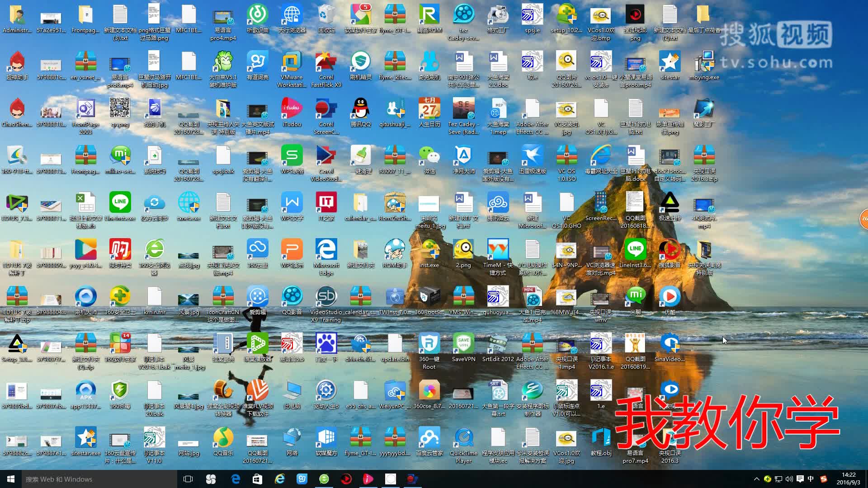The image size is (868, 488).
Task: Launch 有道词典 dictionary shortcut
Action: tap(257, 66)
